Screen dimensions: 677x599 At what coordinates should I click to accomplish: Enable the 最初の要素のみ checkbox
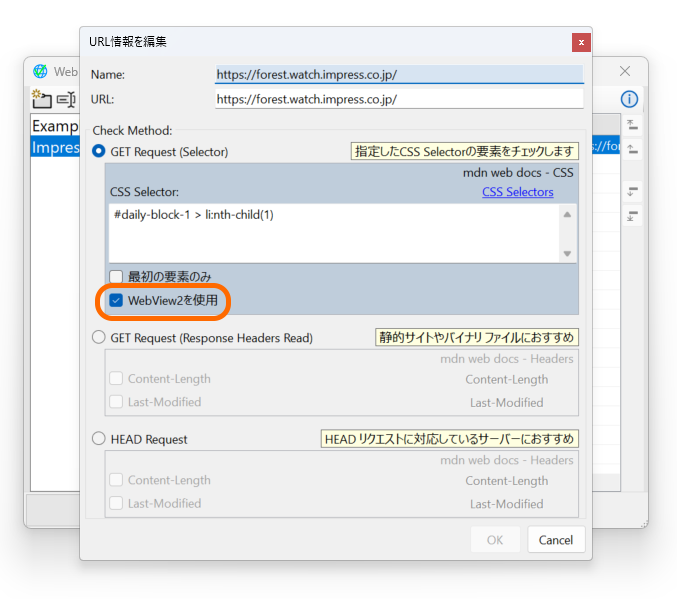click(116, 276)
